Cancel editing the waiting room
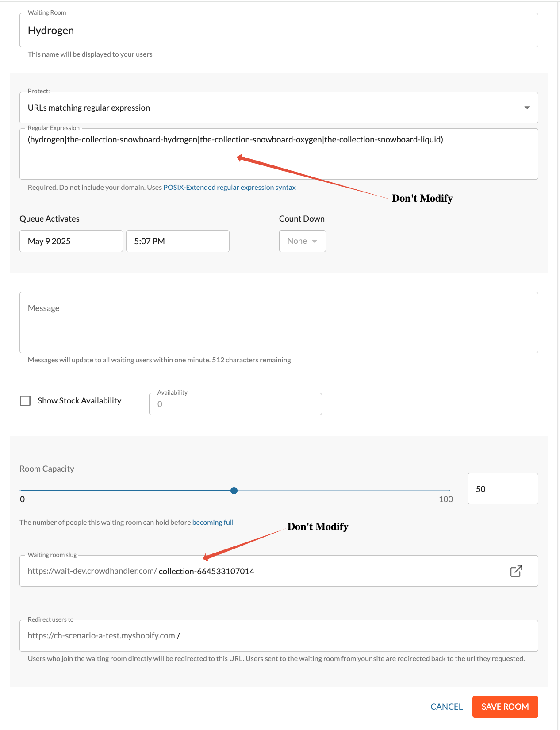This screenshot has width=560, height=730. pyautogui.click(x=446, y=707)
